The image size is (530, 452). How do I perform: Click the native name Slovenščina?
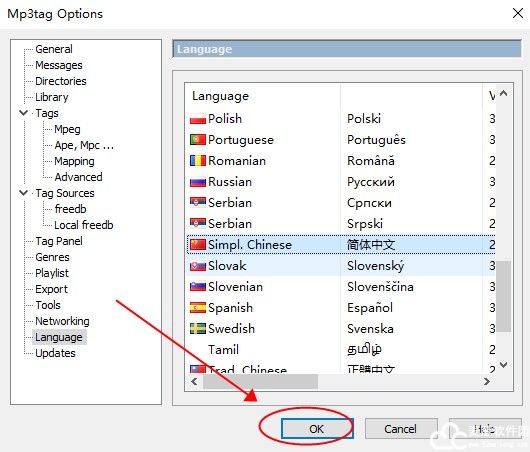[380, 287]
